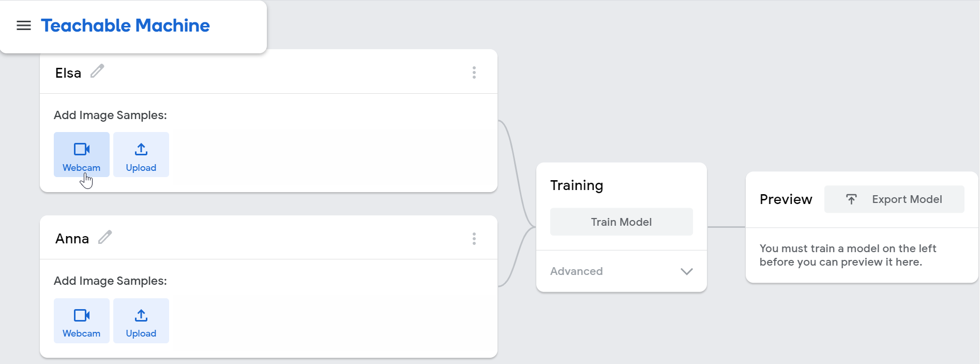Click the Export Model button

click(x=894, y=199)
